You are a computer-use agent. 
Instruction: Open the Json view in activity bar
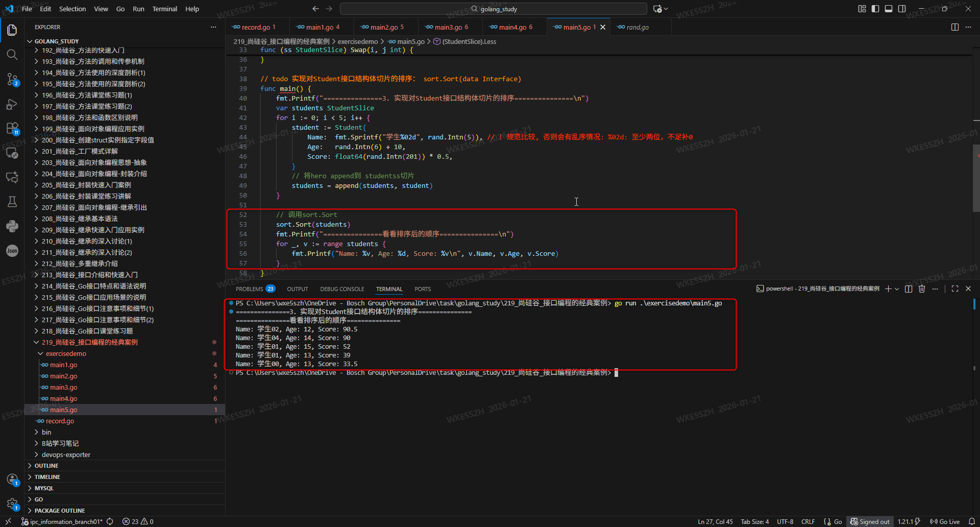pyautogui.click(x=12, y=251)
